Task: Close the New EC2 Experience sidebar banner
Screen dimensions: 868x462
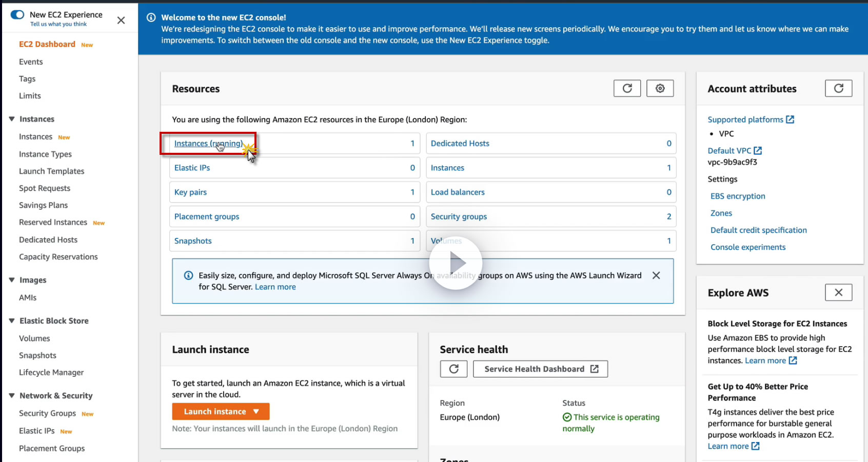Action: [121, 21]
